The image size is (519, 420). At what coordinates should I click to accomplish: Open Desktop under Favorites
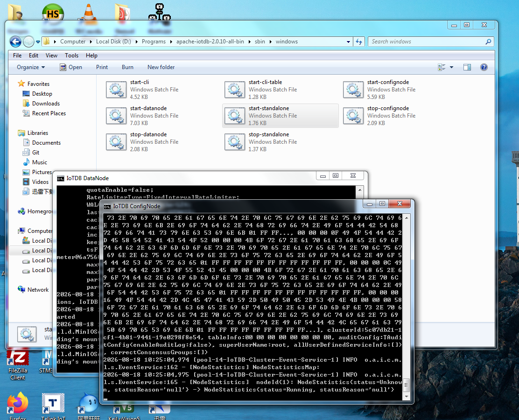42,94
